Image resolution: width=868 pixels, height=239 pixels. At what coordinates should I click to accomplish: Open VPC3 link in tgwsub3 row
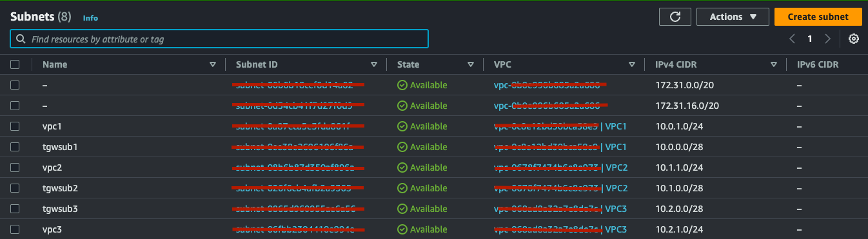point(616,209)
